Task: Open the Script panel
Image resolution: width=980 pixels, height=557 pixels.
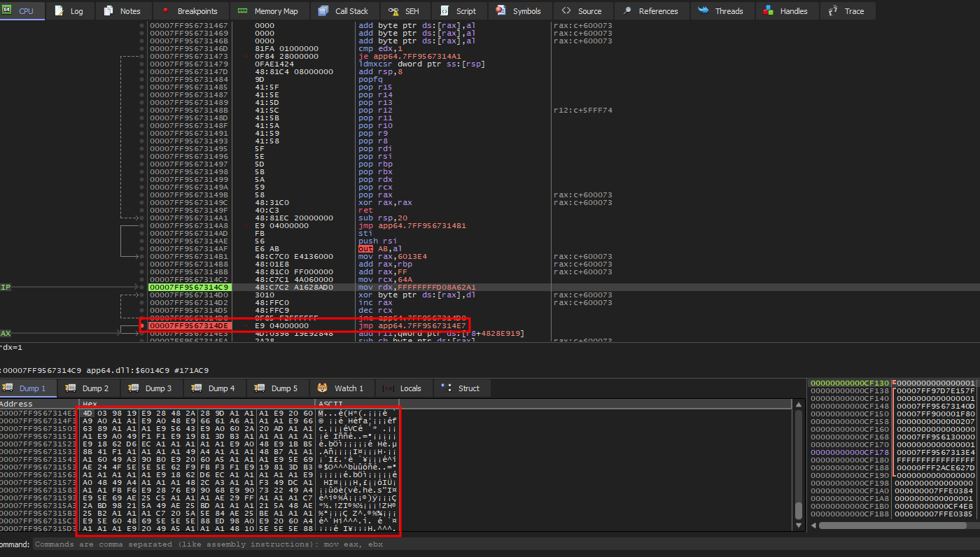Action: (459, 10)
